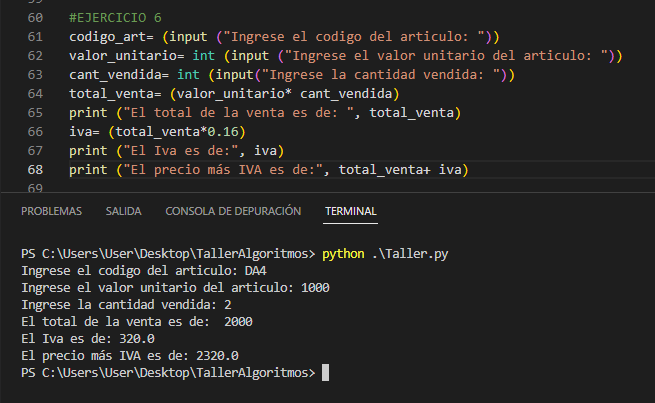Click the valor_unitario assignment on line 62
Image resolution: width=655 pixels, height=403 pixels.
tap(345, 56)
